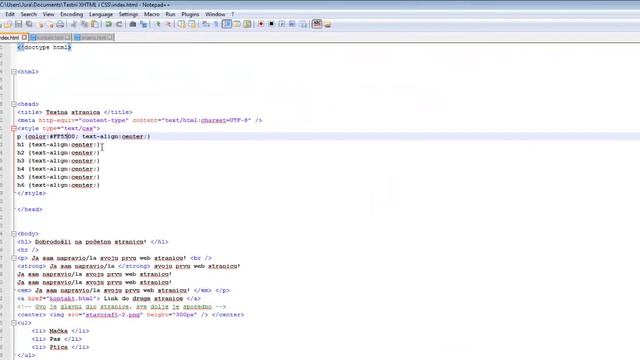640x360 pixels.
Task: Toggle Word Wrap toolbar icon
Action: click(206, 24)
